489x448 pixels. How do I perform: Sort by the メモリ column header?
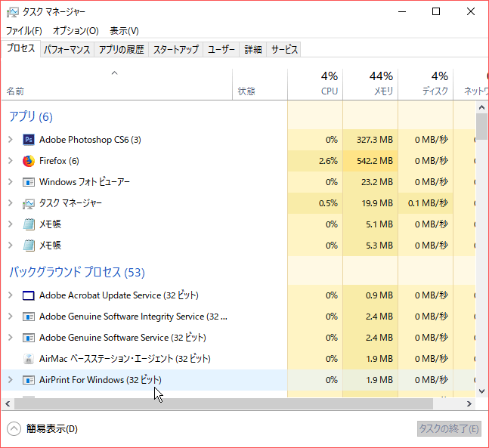coord(370,84)
